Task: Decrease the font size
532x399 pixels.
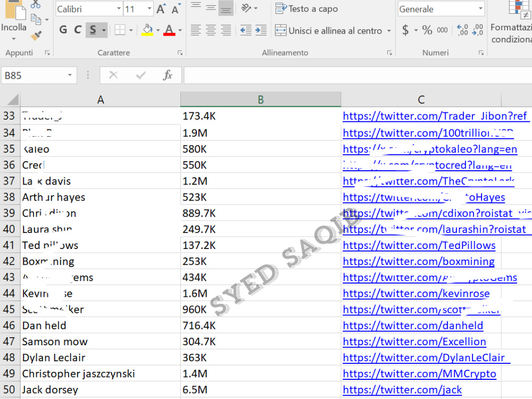Action: [x=176, y=9]
